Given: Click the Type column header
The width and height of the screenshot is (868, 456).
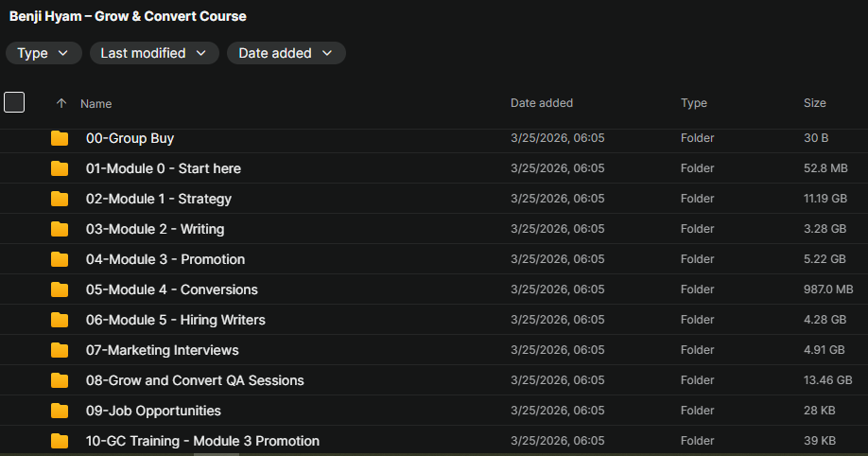Looking at the screenshot, I should (x=693, y=102).
